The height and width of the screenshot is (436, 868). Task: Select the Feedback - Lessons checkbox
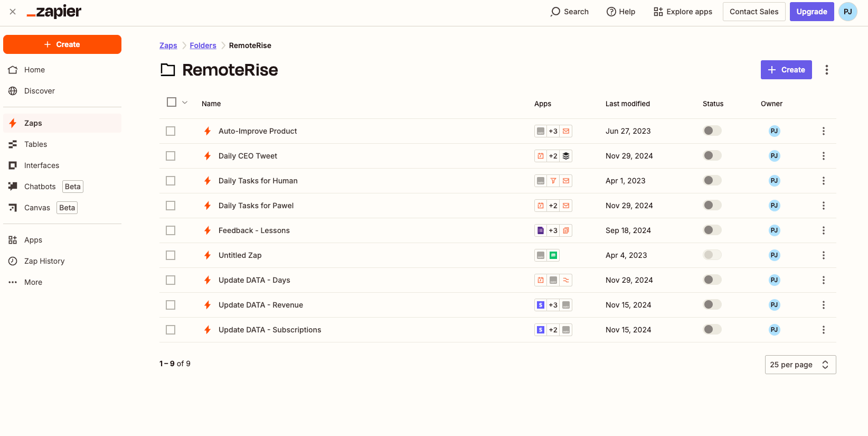tap(171, 230)
